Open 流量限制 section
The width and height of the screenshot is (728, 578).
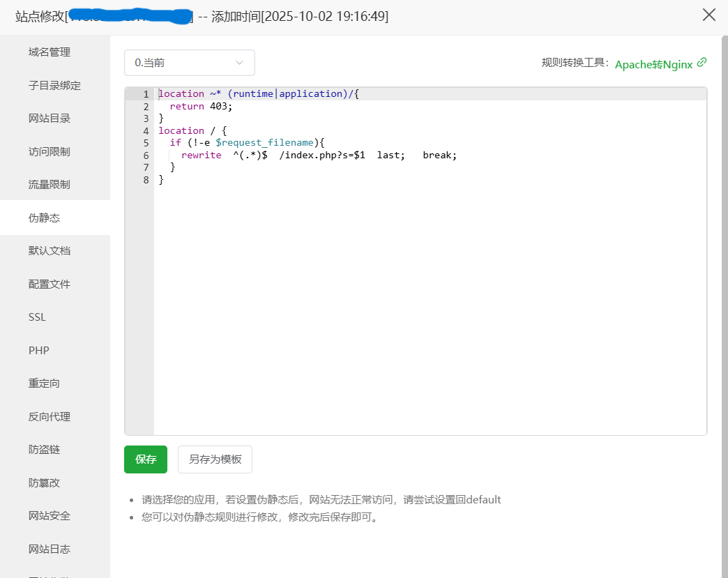tap(50, 185)
